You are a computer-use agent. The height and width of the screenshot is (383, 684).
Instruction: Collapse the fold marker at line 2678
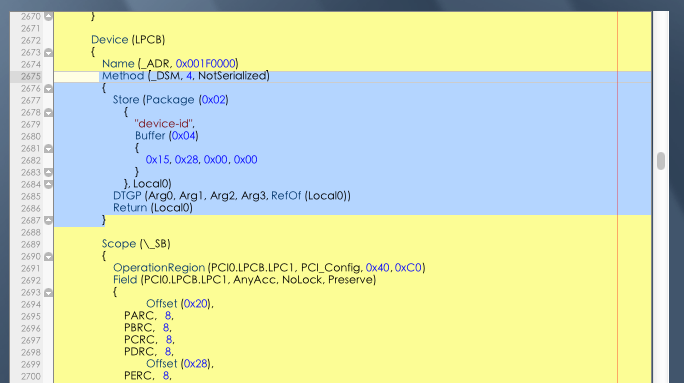click(x=48, y=113)
